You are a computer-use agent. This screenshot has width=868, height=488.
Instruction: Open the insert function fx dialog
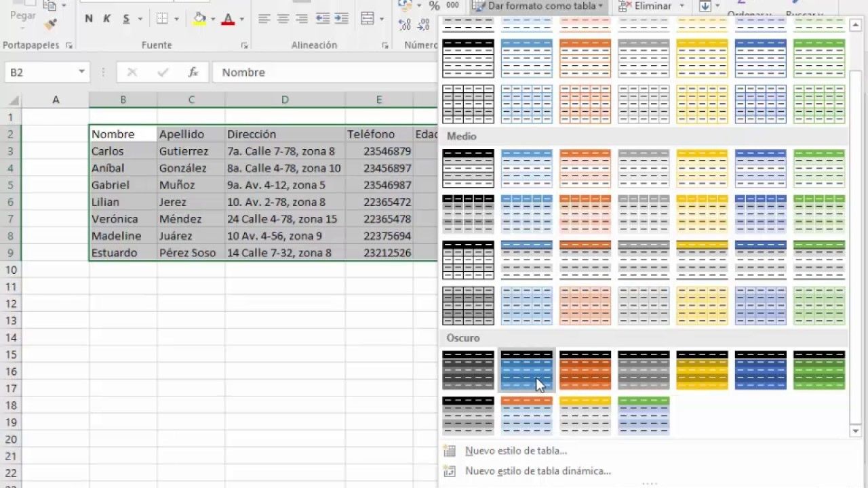[x=193, y=72]
